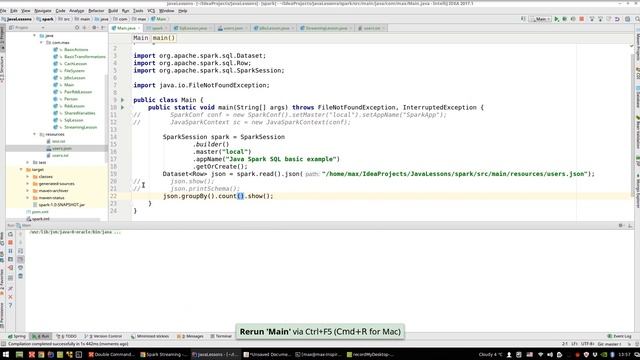Open the Refactor menu

coord(96,11)
